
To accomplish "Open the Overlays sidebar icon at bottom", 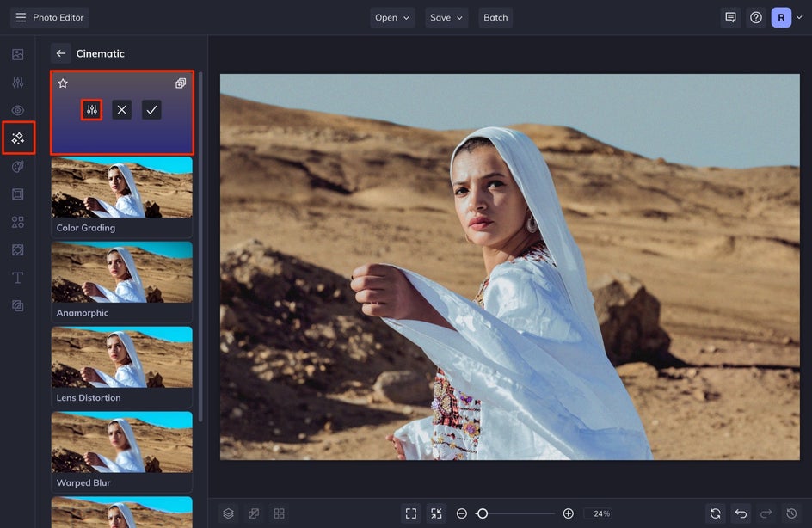I will [x=17, y=306].
